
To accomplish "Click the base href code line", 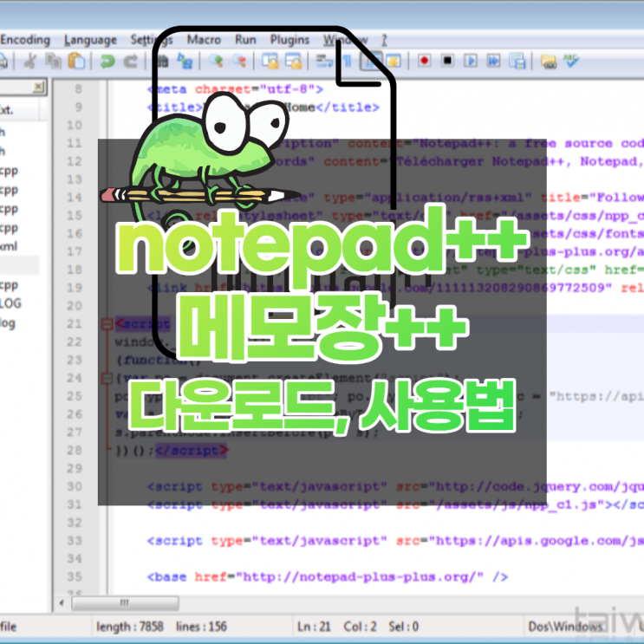I will (x=328, y=577).
